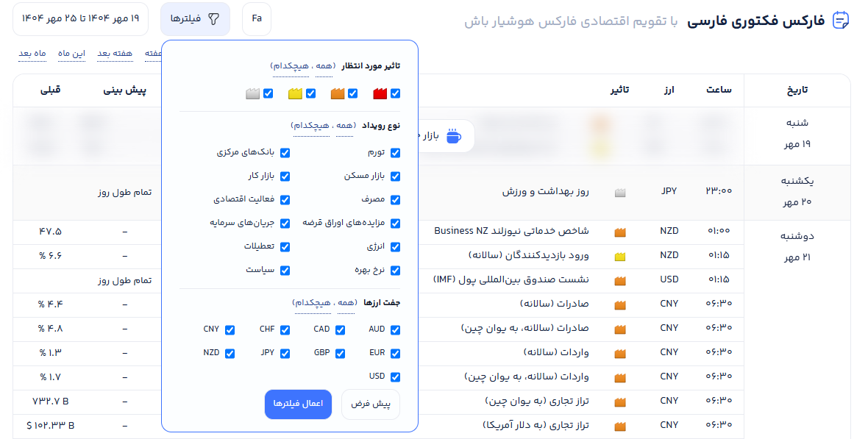This screenshot has width=868, height=439.
Task: Click the yellow low-impact folder icon
Action: point(295,94)
